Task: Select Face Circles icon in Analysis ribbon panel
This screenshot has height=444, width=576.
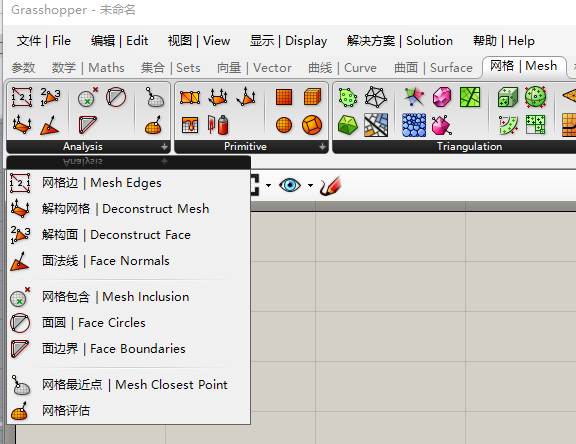Action: pos(116,97)
